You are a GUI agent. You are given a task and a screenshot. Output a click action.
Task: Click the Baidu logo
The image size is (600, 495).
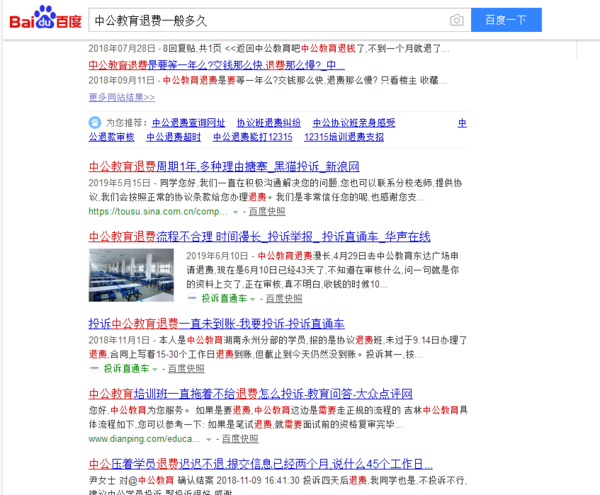click(x=46, y=18)
